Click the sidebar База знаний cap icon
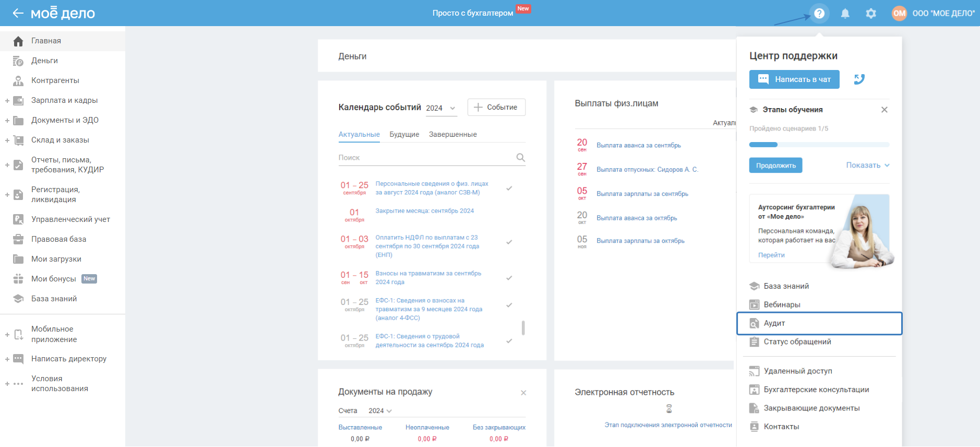Viewport: 980px width, 447px height. [x=18, y=299]
